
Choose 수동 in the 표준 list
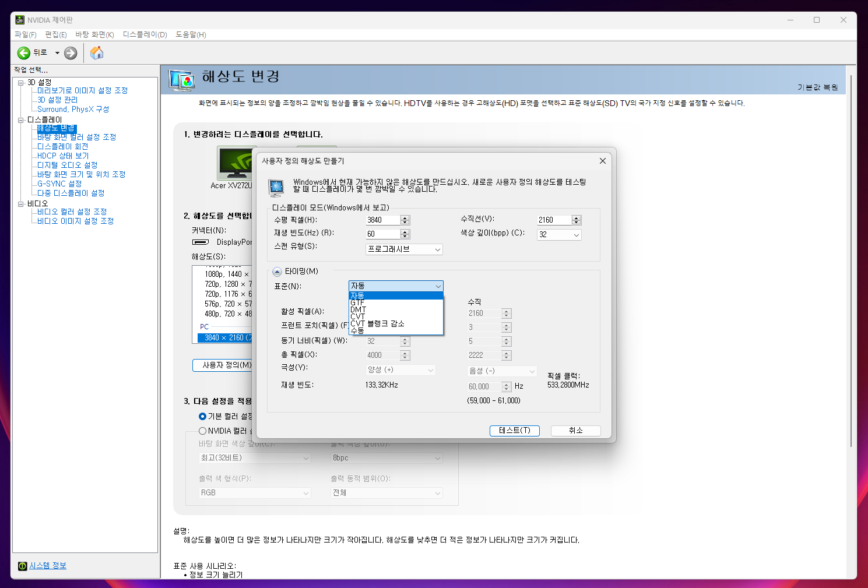(396, 331)
